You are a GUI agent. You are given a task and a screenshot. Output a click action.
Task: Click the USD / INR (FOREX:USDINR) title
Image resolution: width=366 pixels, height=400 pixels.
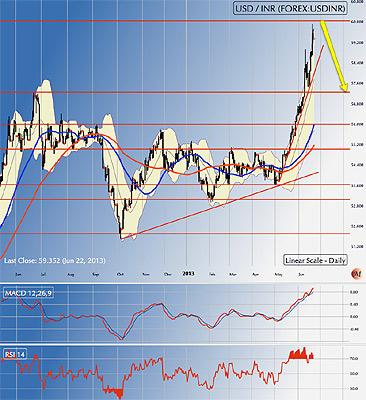coord(290,9)
